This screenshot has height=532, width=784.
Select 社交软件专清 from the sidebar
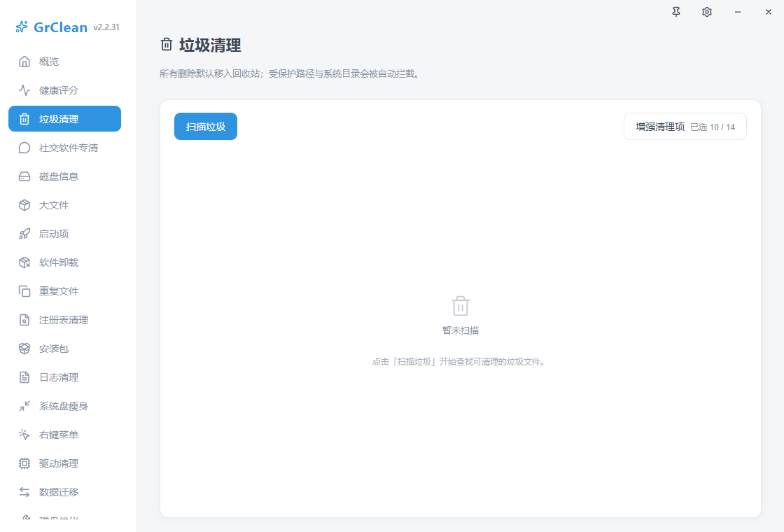point(64,148)
